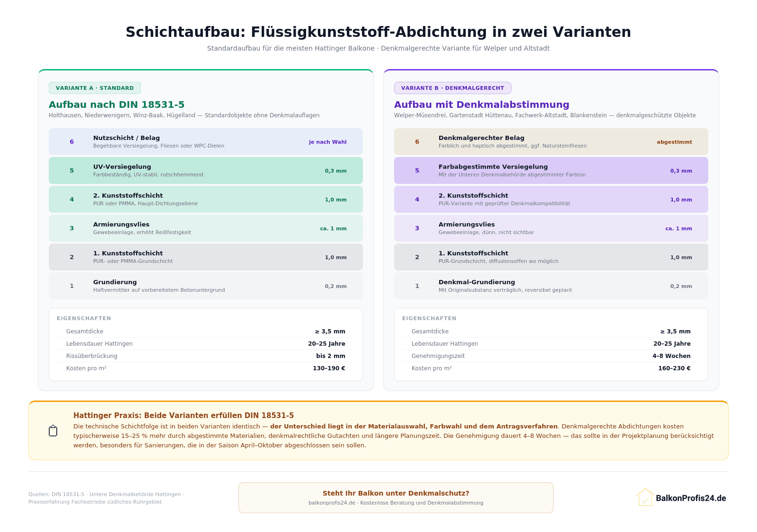Expand the EIGENSCHAFTEN panel in Variante A
This screenshot has height=532, width=757.
tap(83, 318)
